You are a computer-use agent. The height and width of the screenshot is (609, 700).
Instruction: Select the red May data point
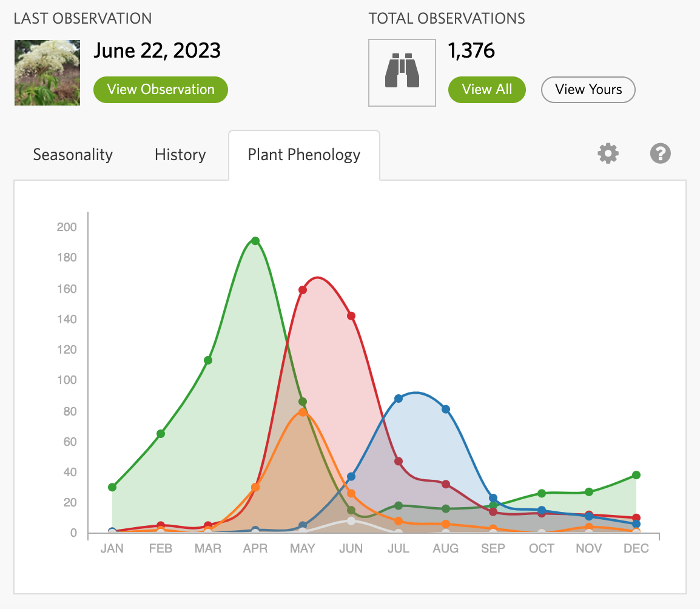303,290
